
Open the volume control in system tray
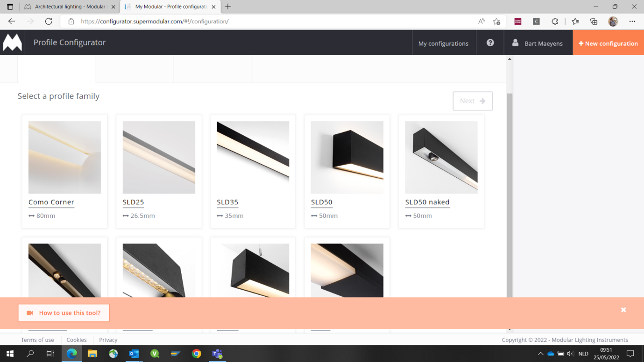click(x=571, y=354)
